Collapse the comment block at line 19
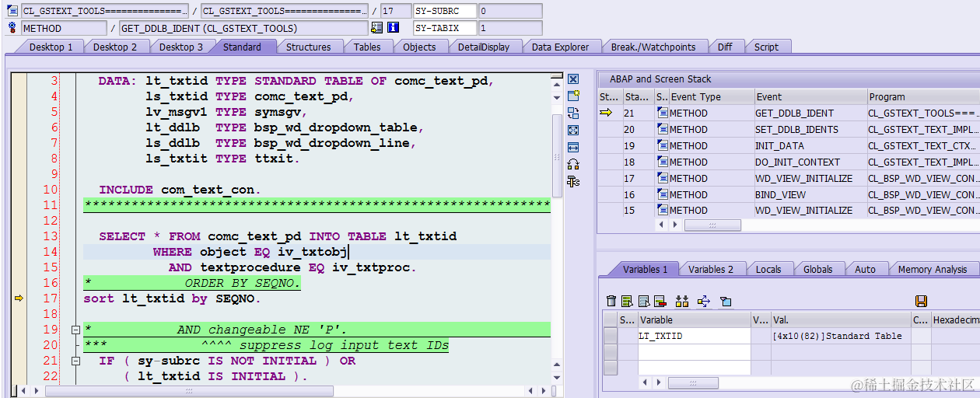Screen dimensions: 980x398 tap(75, 330)
